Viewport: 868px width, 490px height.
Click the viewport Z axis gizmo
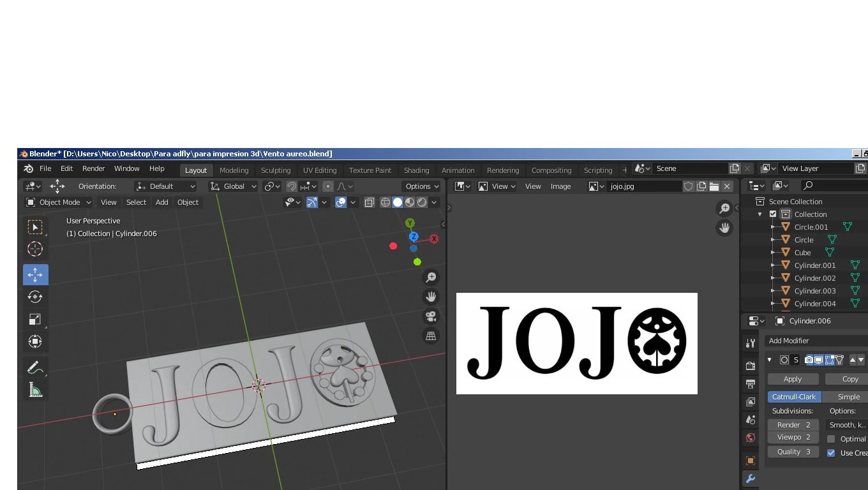pos(414,237)
